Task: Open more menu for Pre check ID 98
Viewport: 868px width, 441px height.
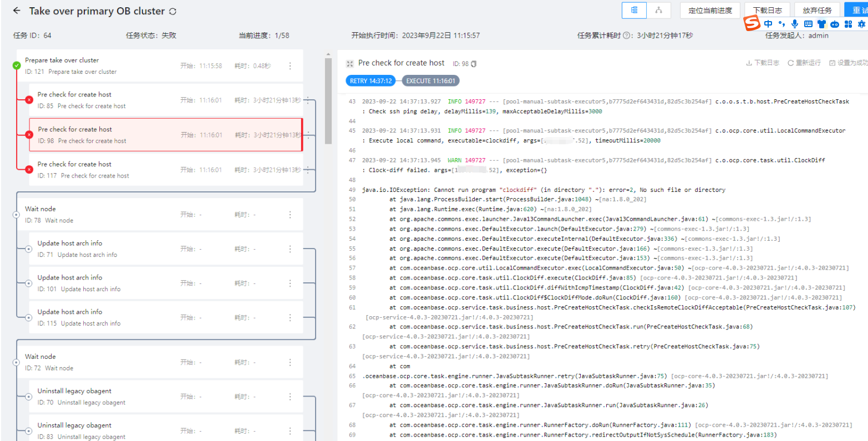Action: [x=308, y=135]
